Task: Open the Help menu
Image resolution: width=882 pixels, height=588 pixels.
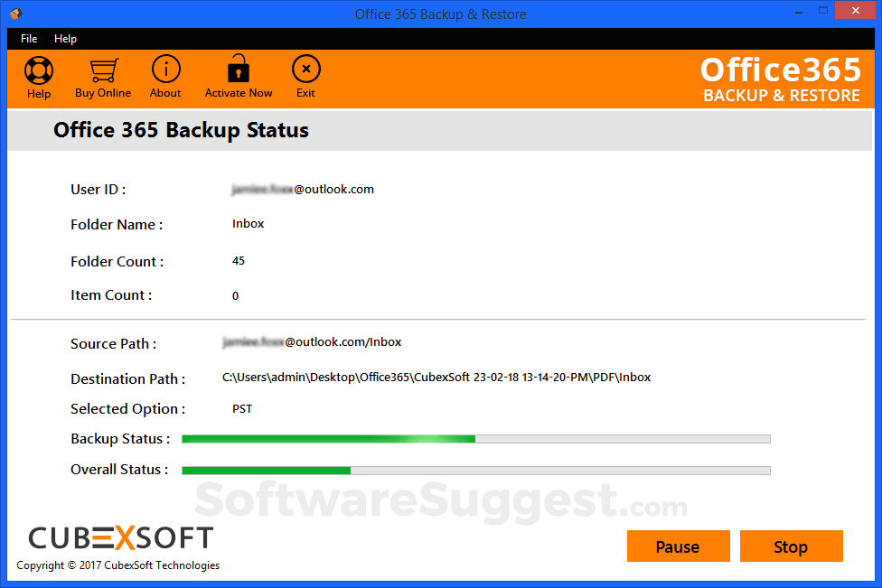Action: (x=65, y=39)
